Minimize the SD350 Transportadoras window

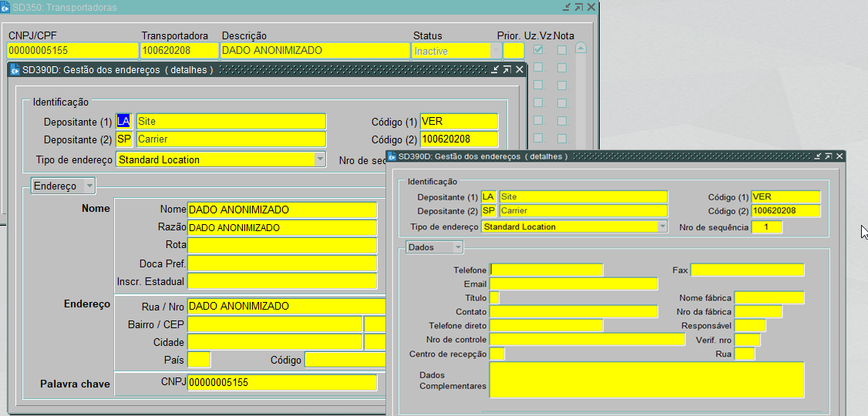point(567,7)
